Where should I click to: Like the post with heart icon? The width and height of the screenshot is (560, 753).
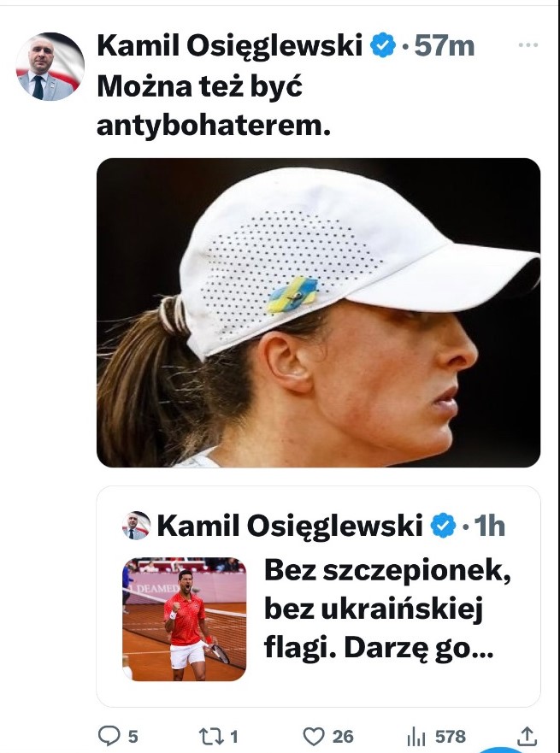pos(314,736)
